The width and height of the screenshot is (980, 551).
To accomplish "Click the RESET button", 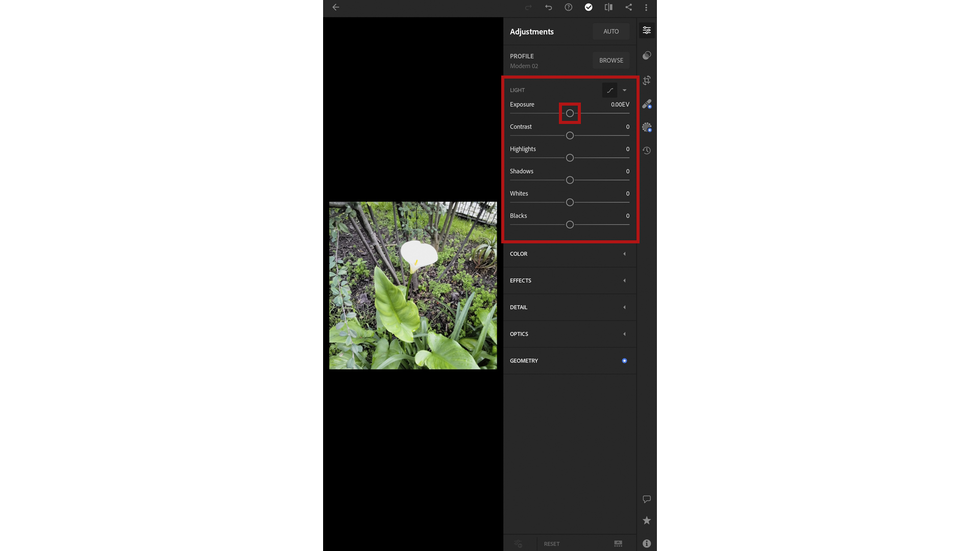I will click(552, 544).
